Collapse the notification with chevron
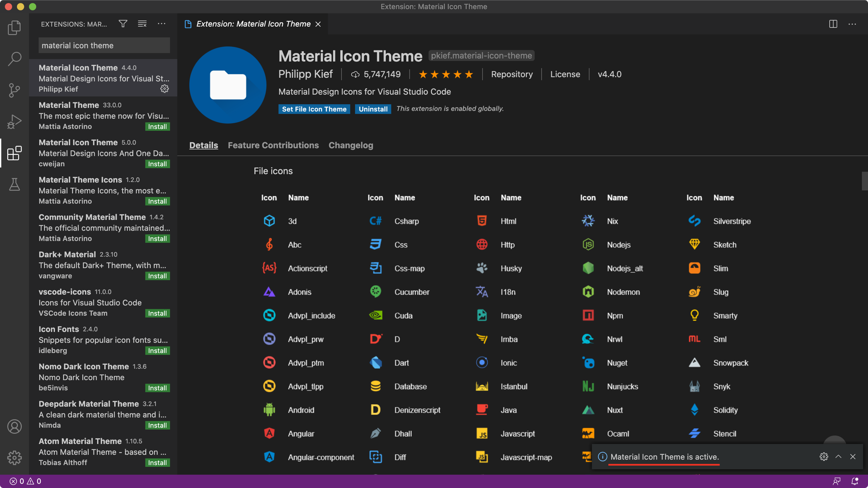868x488 pixels. (838, 457)
